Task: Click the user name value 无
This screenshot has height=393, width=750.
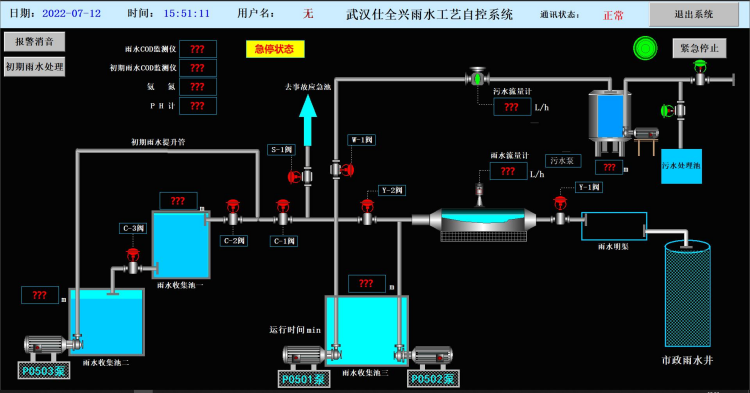Action: tap(308, 14)
